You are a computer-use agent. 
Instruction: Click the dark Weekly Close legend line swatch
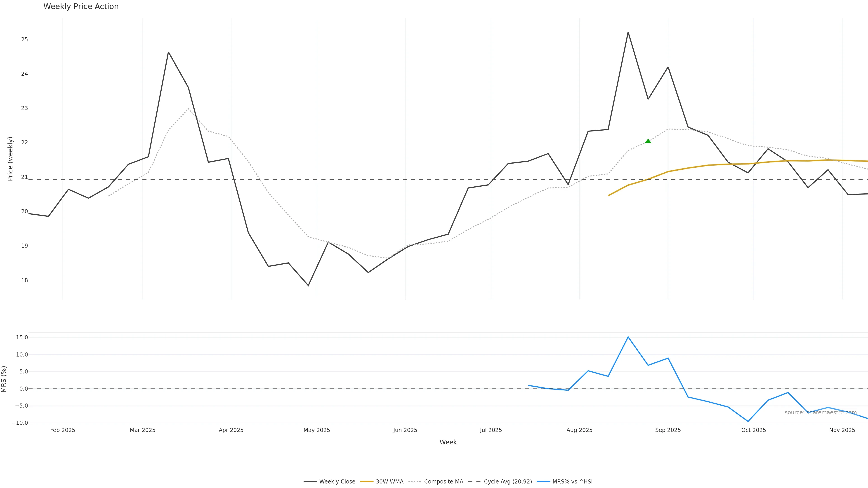coord(310,482)
